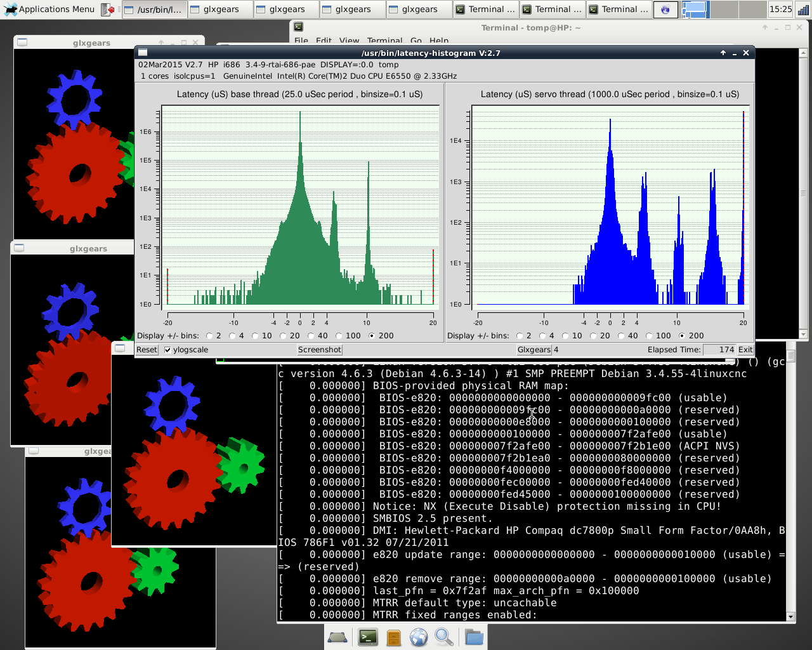Open latency-histogram window menu icon in titlebar

143,53
